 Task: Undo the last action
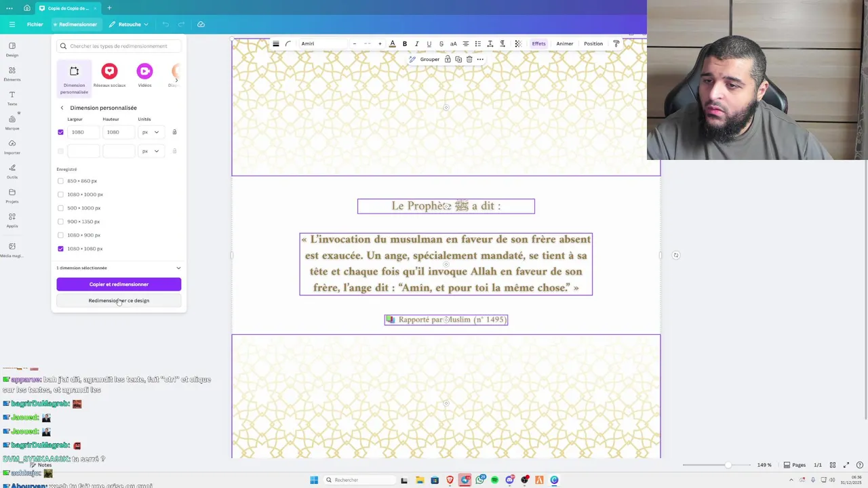coord(165,24)
